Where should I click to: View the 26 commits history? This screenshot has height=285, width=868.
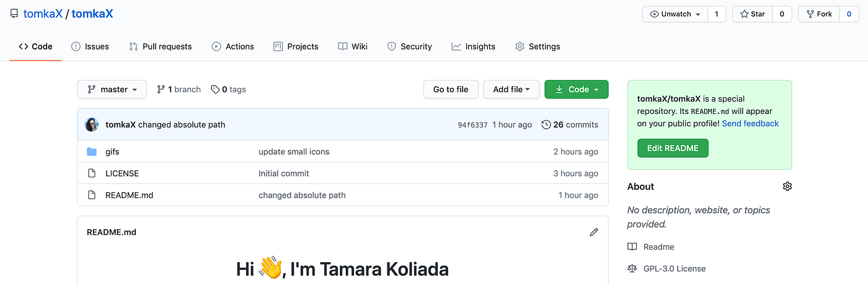570,125
